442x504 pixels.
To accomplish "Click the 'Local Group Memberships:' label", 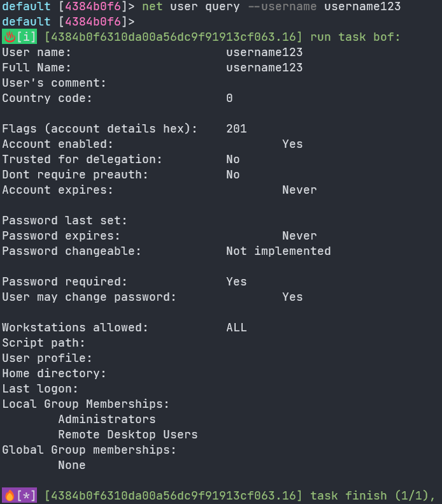I will click(x=86, y=404).
